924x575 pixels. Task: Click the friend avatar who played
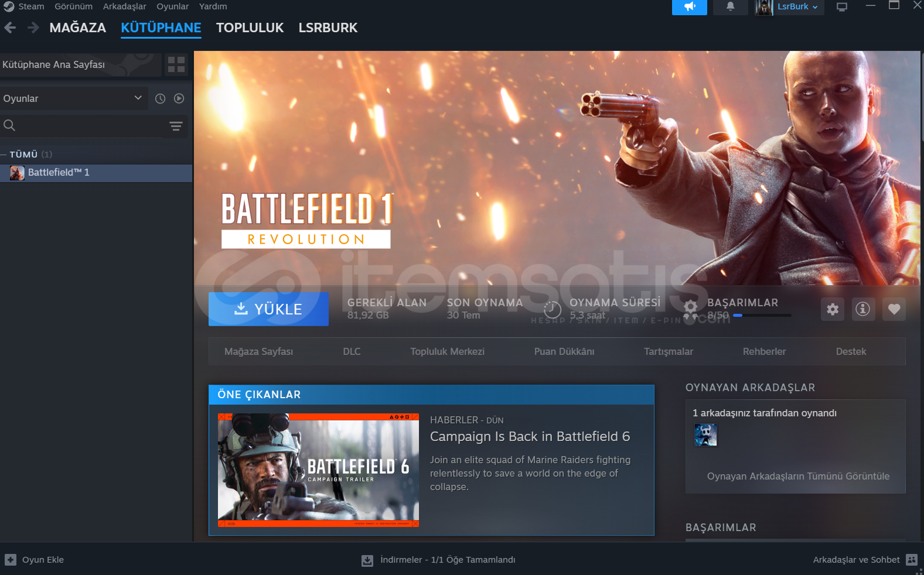pos(705,435)
